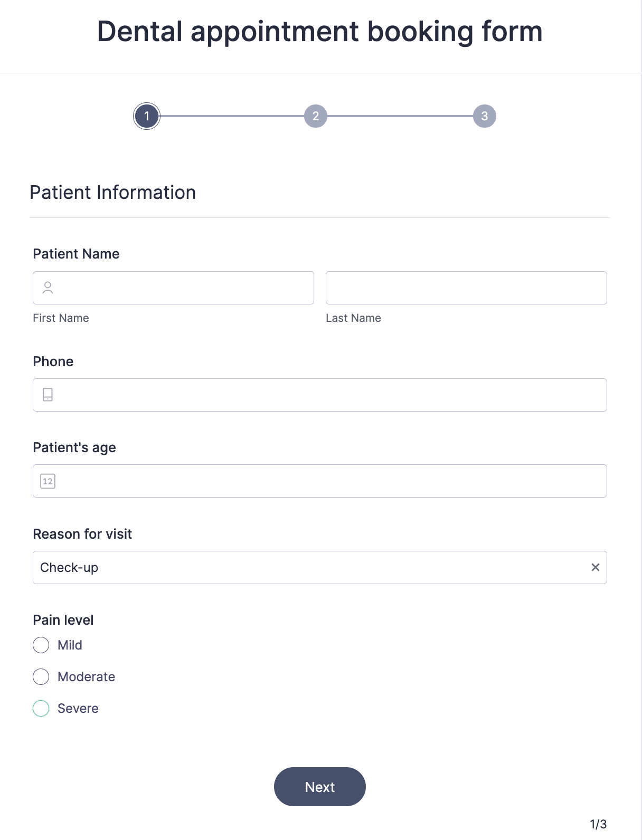Image resolution: width=642 pixels, height=840 pixels.
Task: Focus the Last Name input field
Action: 466,288
